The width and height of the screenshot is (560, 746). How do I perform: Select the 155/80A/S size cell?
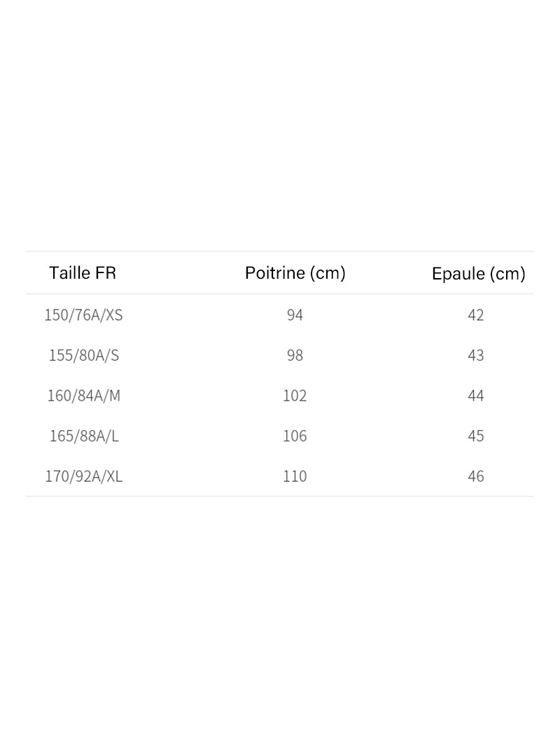(x=83, y=355)
